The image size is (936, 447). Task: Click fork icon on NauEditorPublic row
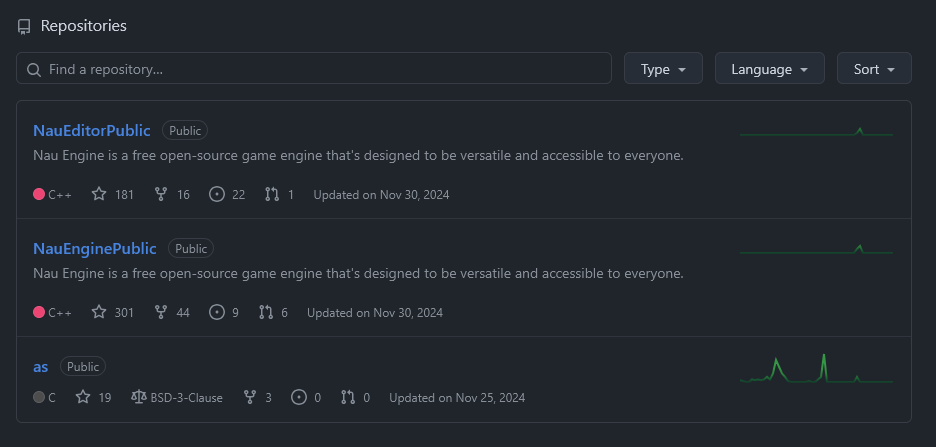160,194
